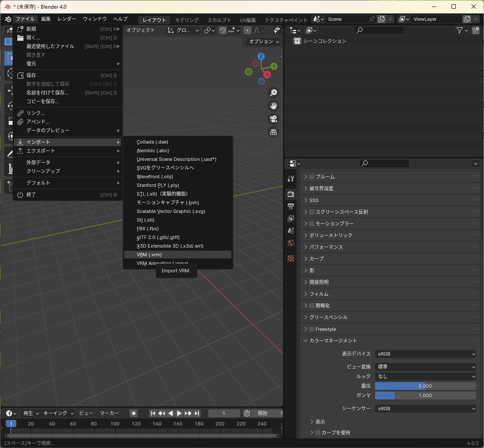Choose FBX (.fbx) import entry
484x448 pixels.
(178, 229)
